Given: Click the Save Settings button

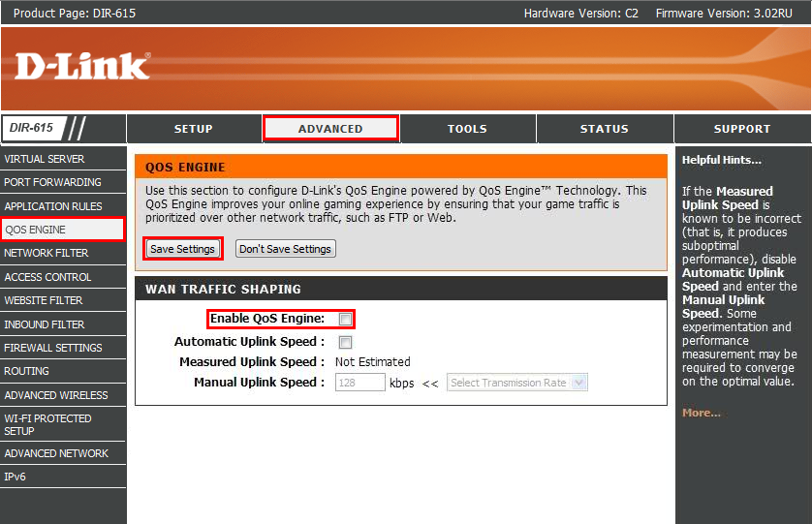Looking at the screenshot, I should tap(183, 249).
